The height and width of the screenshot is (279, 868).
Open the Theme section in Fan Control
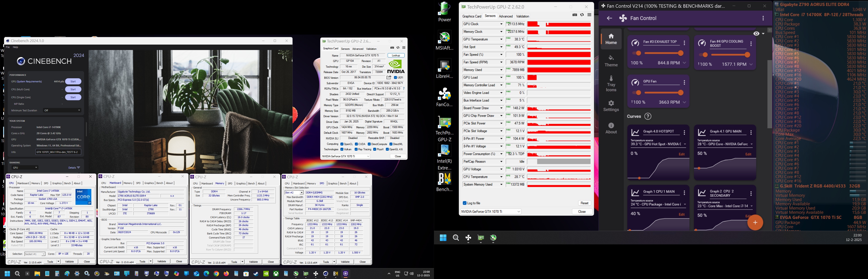[x=611, y=61]
